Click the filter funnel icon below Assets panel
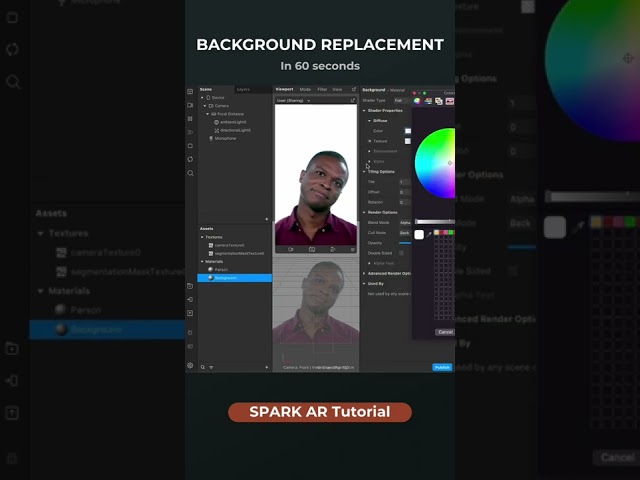 pos(211,367)
